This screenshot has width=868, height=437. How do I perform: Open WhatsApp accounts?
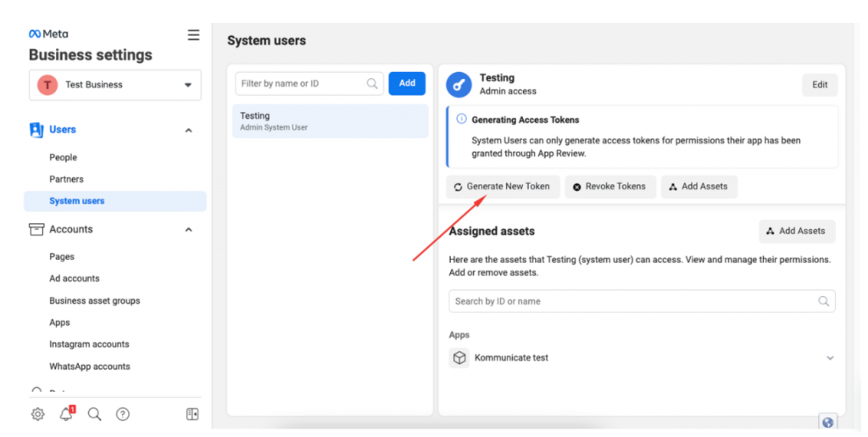point(90,366)
